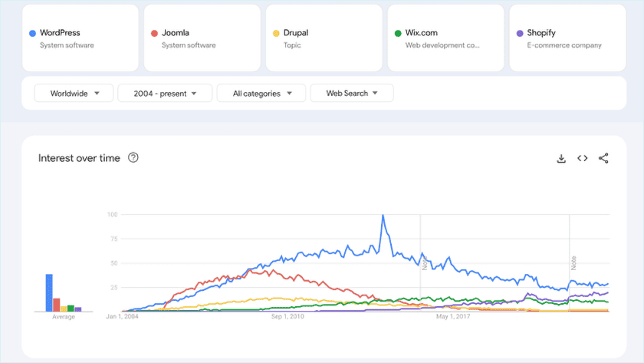Select the WordPress search term card
This screenshot has height=363, width=644.
coord(80,38)
